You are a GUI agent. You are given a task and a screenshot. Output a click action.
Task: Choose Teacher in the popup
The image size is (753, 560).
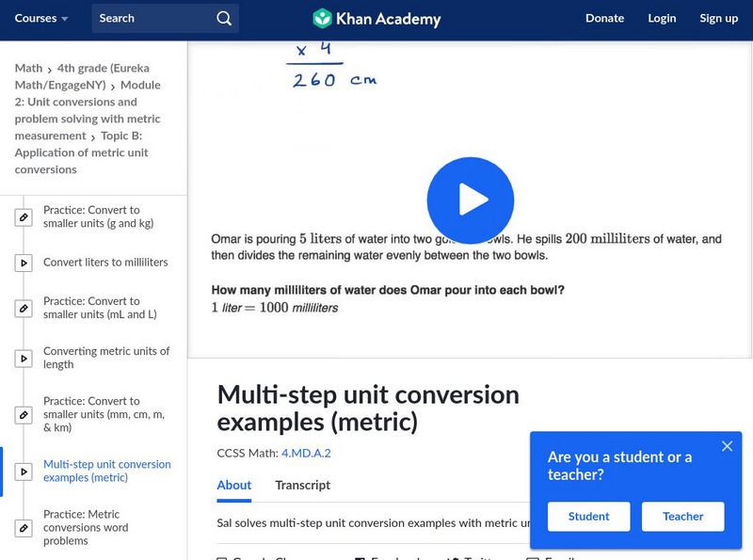682,516
